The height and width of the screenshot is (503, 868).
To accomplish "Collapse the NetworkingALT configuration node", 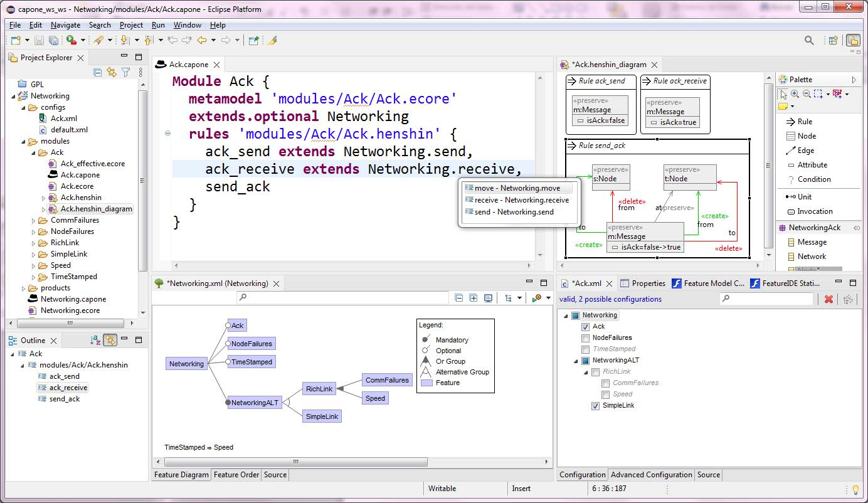I will click(576, 361).
